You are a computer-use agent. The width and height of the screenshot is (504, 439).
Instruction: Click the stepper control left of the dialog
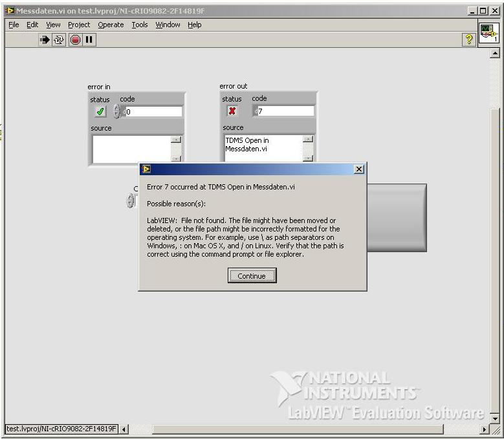[130, 200]
